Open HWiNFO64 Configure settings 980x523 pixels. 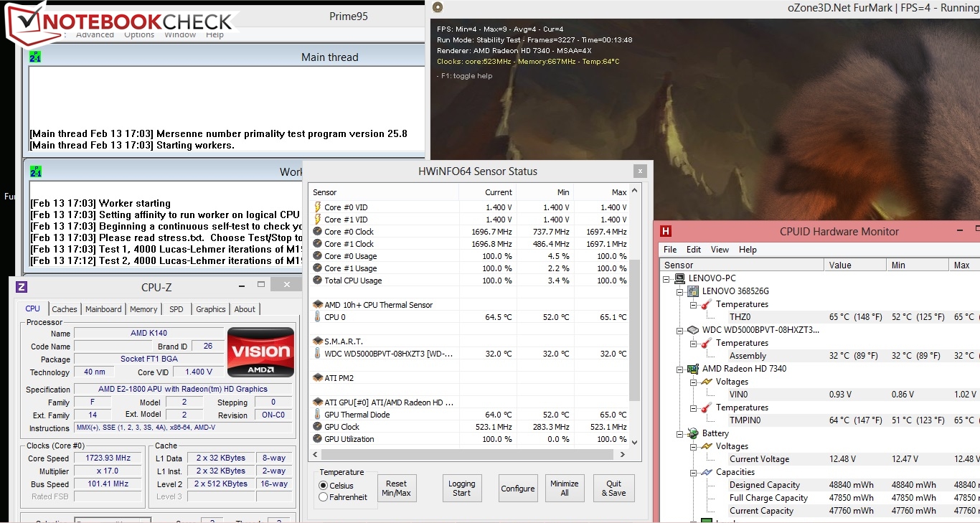[x=518, y=489]
